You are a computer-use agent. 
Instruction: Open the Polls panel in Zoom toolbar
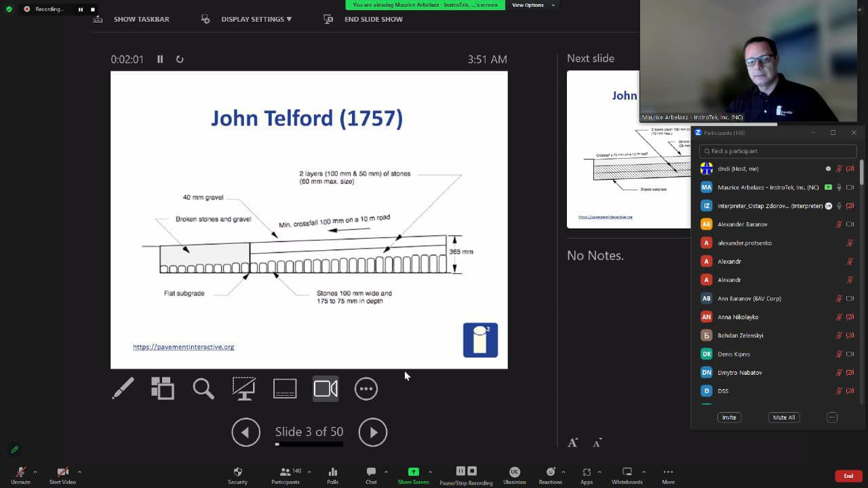click(332, 475)
